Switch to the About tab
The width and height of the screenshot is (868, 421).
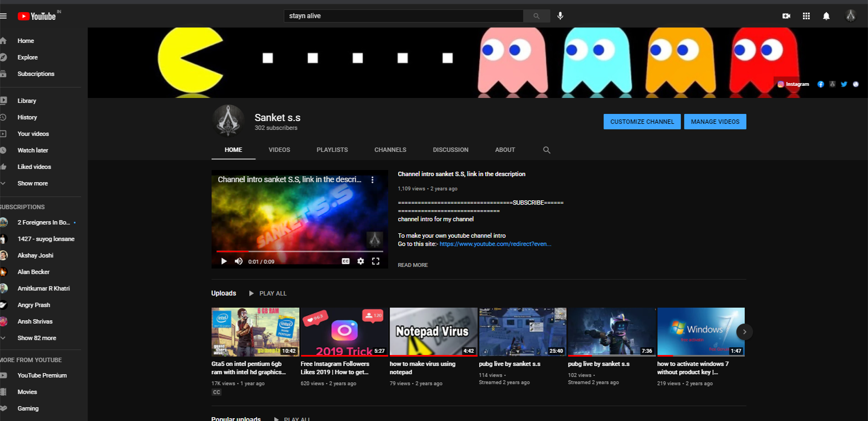pyautogui.click(x=505, y=150)
